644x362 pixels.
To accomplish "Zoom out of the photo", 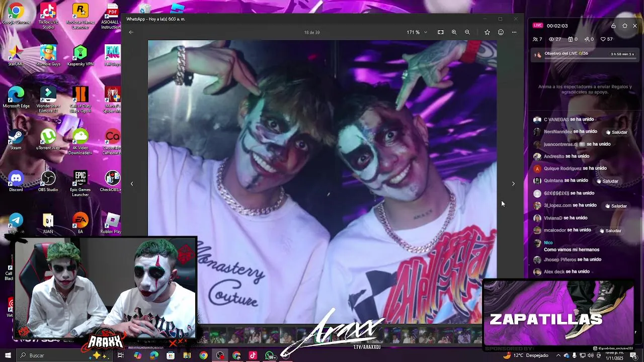I will [x=467, y=32].
